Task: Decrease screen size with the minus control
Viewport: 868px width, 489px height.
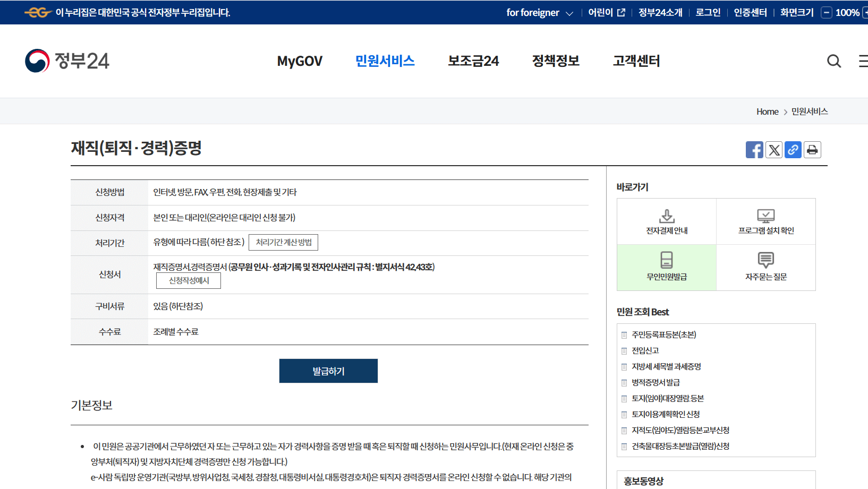Action: coord(826,12)
